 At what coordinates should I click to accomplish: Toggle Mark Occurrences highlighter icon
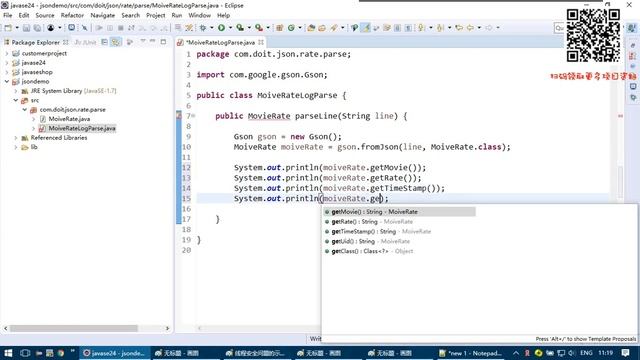coord(366,28)
